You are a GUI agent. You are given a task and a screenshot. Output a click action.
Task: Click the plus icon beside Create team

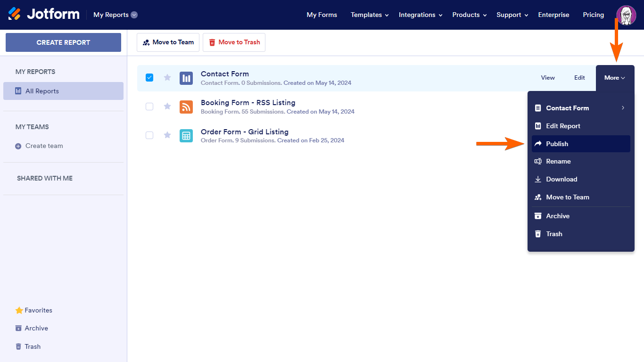pyautogui.click(x=18, y=146)
